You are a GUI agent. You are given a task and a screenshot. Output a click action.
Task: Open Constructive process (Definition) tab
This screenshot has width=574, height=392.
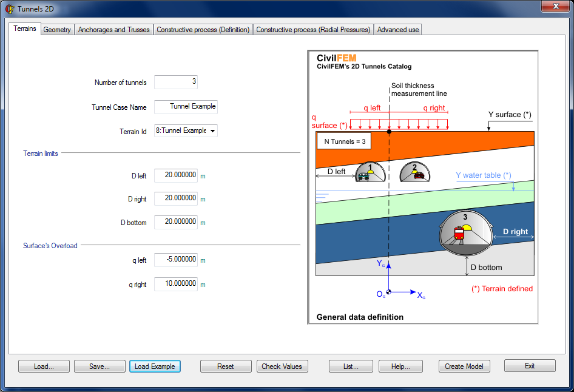click(203, 29)
